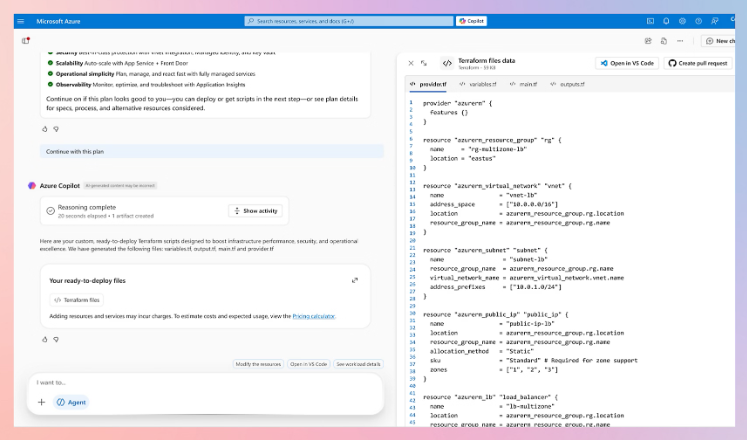Image resolution: width=747 pixels, height=440 pixels.
Task: Click code line with "rg-multizone-lb"
Action: point(478,149)
